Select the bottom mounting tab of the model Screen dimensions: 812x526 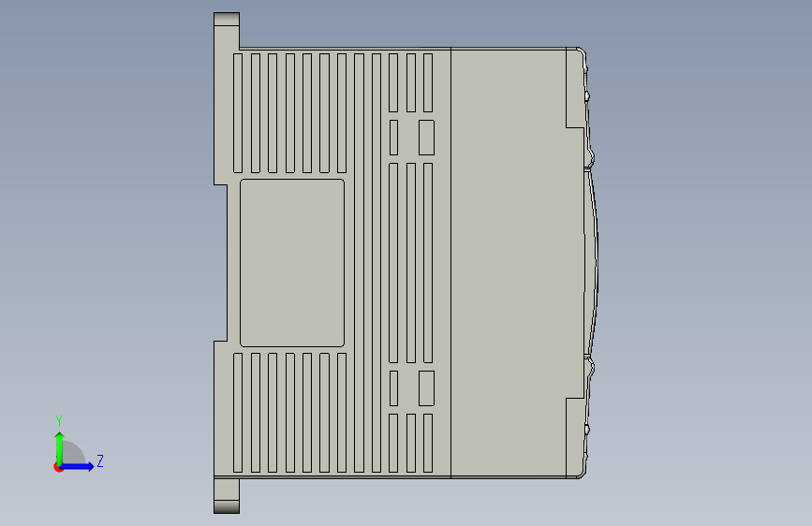227,495
